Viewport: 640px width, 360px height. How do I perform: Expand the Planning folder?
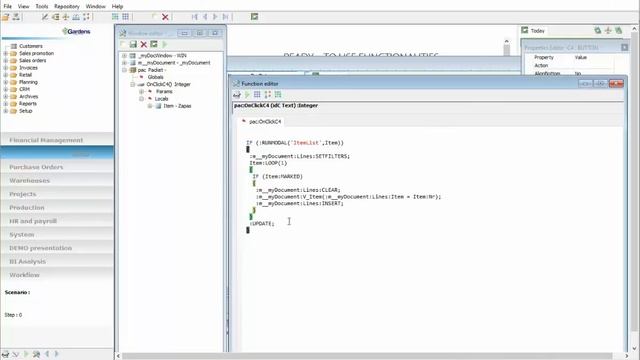[6, 82]
